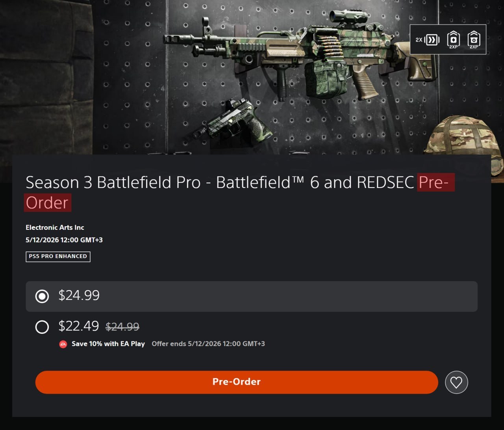Click the Offer ends 5/12/2026 text
Viewport: 504px width, 430px height.
pos(208,344)
